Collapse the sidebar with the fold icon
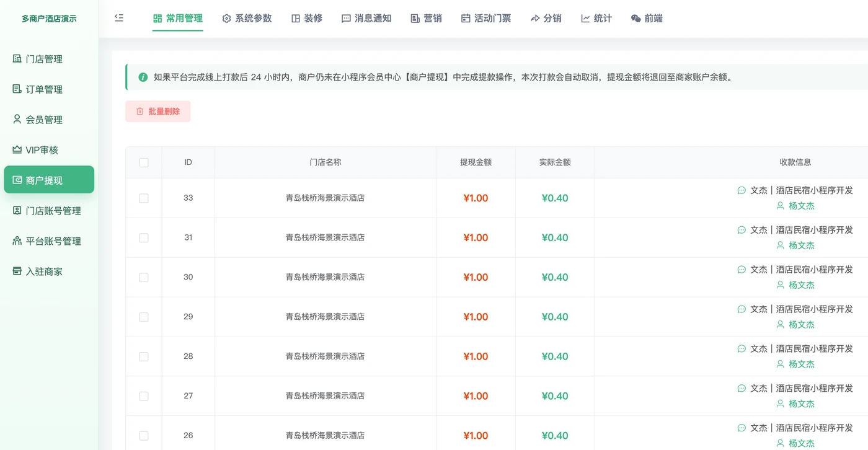The image size is (868, 450). tap(119, 18)
